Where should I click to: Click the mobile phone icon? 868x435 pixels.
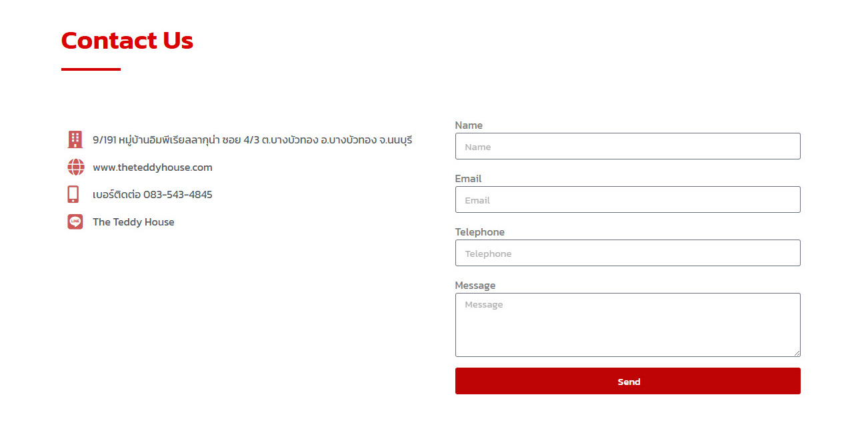73,195
